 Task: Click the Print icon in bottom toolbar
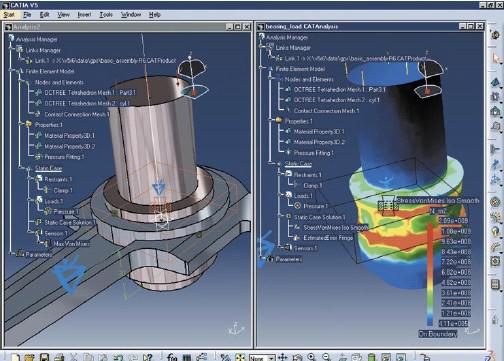(59, 357)
